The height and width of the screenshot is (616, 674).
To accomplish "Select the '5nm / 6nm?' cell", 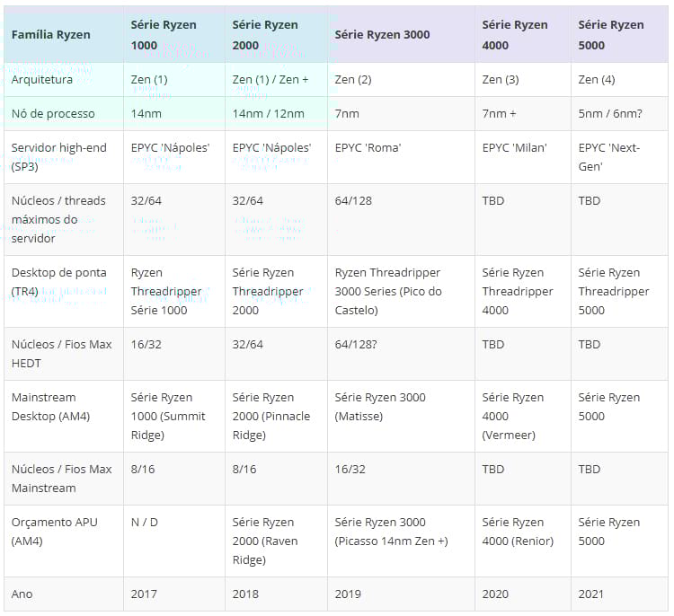I will coord(619,113).
